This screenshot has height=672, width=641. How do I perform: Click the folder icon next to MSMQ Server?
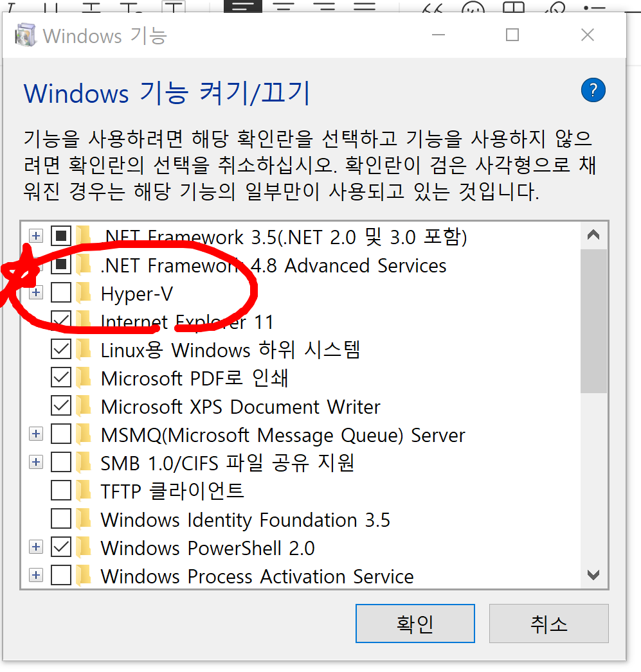coord(84,434)
